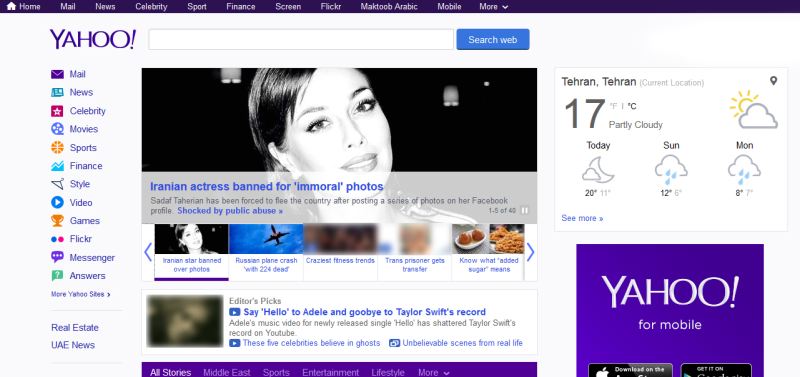
Task: Click the Finance chart icon
Action: point(57,166)
